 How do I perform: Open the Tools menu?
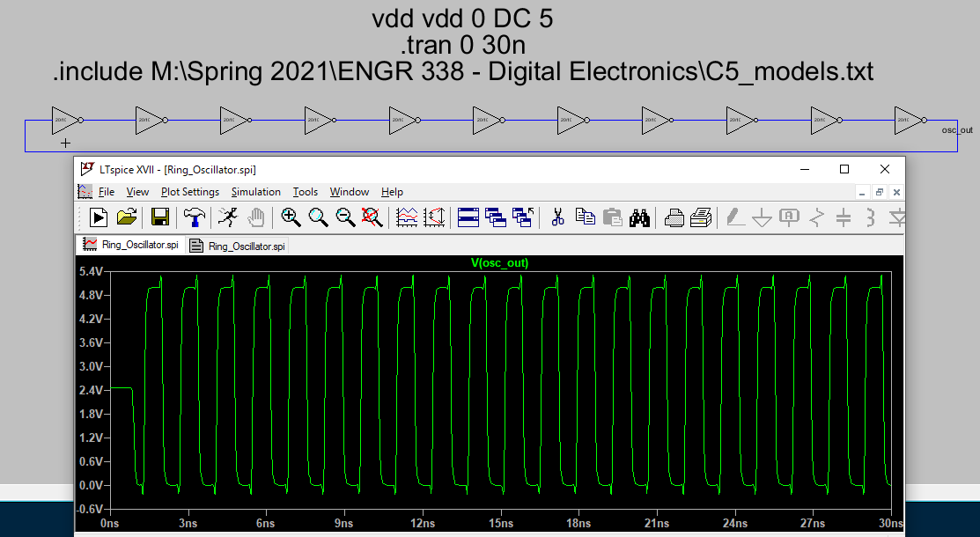coord(306,192)
